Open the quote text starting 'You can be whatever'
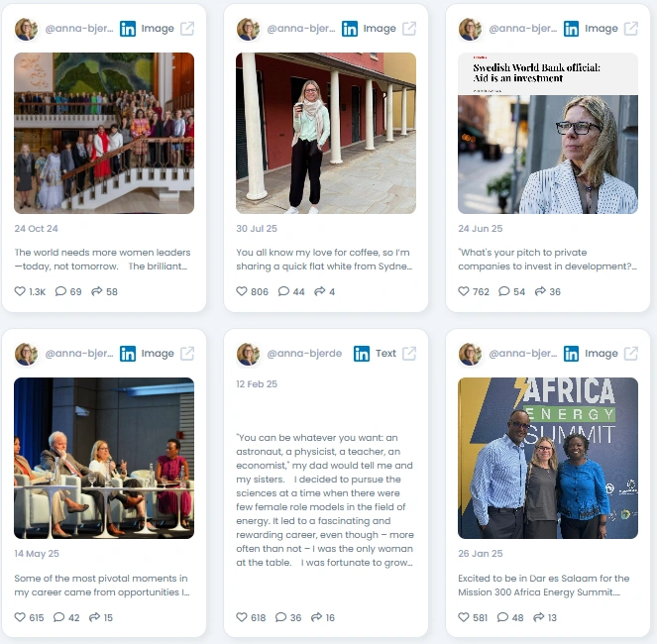This screenshot has height=644, width=657. [325, 500]
